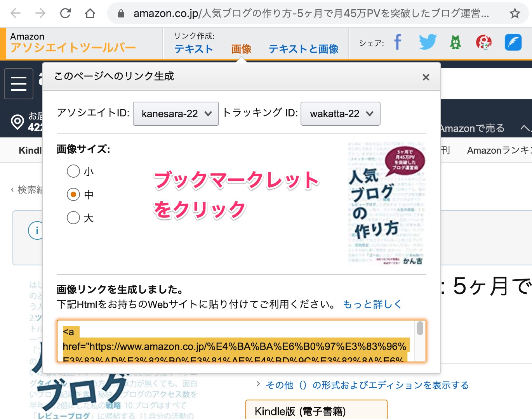Go back in browser history
This screenshot has width=532, height=419.
point(16,13)
